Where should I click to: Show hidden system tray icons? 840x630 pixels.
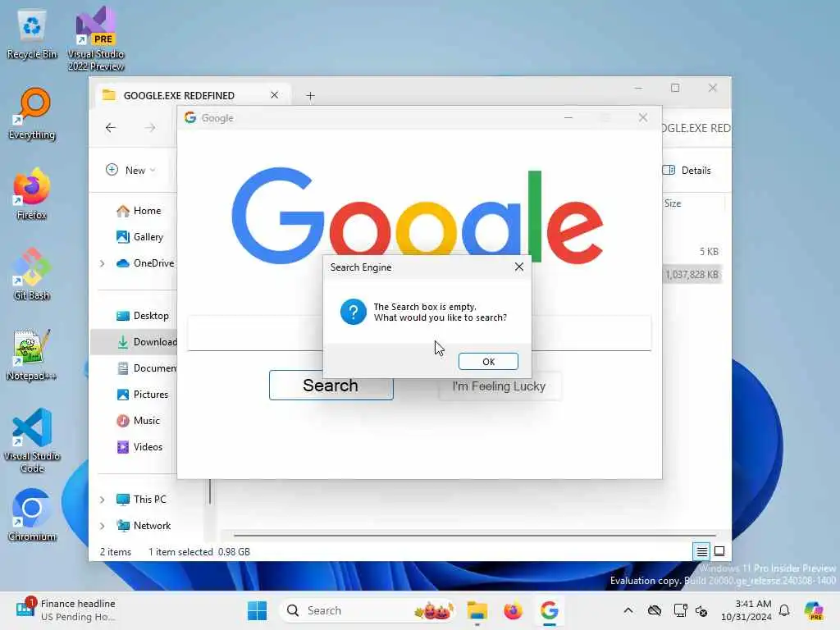[x=628, y=610]
